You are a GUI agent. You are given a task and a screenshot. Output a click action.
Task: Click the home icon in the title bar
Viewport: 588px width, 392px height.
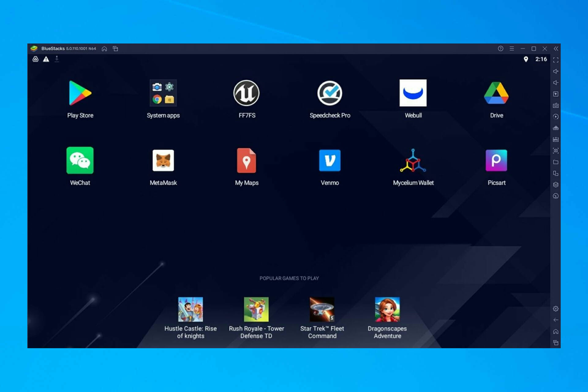[x=104, y=49]
